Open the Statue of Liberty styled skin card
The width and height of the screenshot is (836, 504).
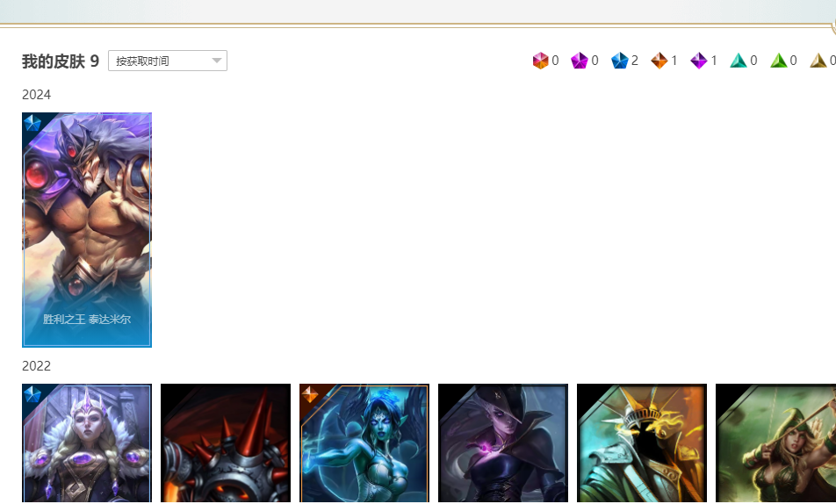click(641, 443)
